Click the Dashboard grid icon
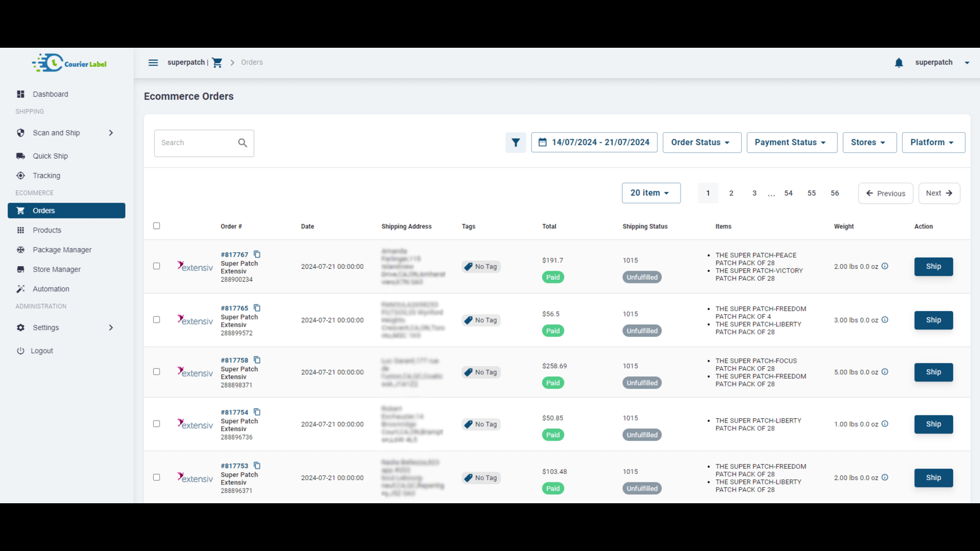 [x=21, y=94]
